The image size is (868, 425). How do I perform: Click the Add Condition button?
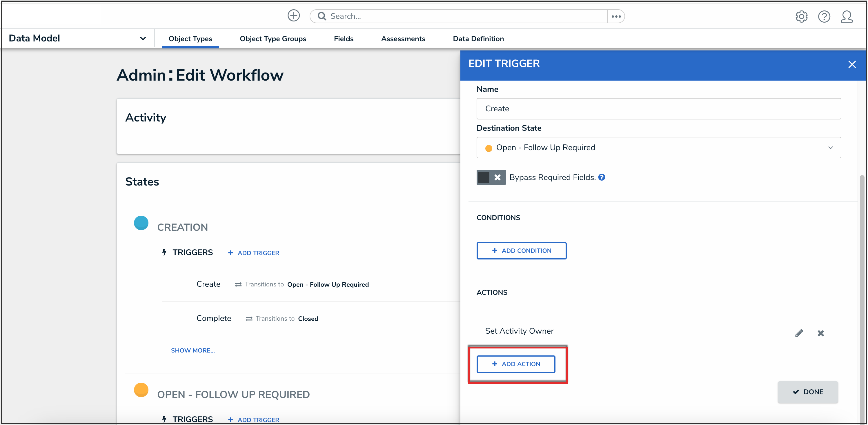point(521,251)
